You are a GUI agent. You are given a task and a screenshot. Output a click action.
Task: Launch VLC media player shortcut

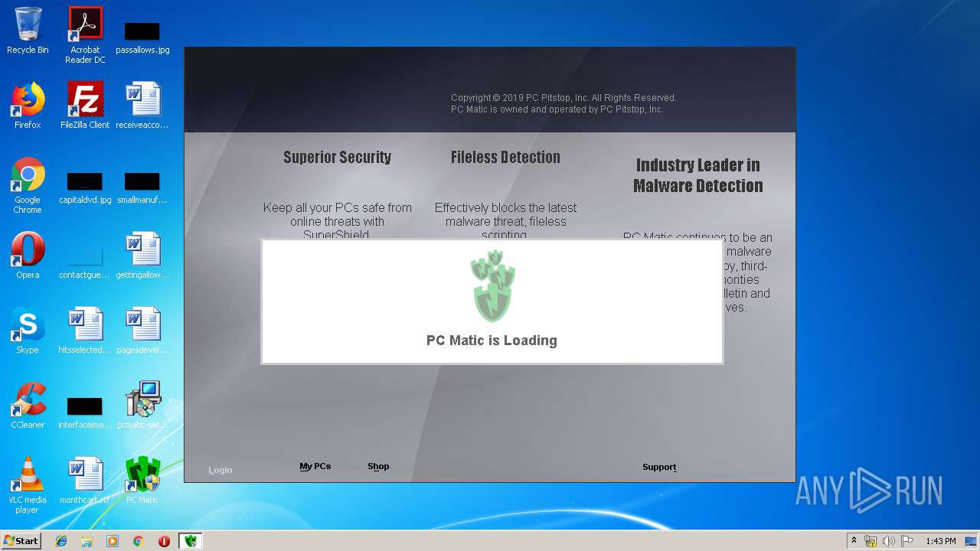click(x=28, y=485)
